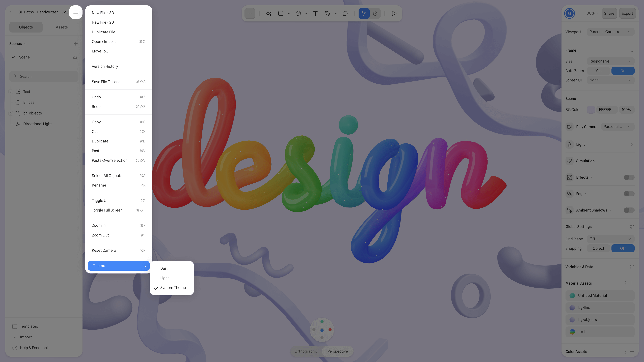
Task: Select the Pen tool in the toolbar
Action: coord(328,13)
